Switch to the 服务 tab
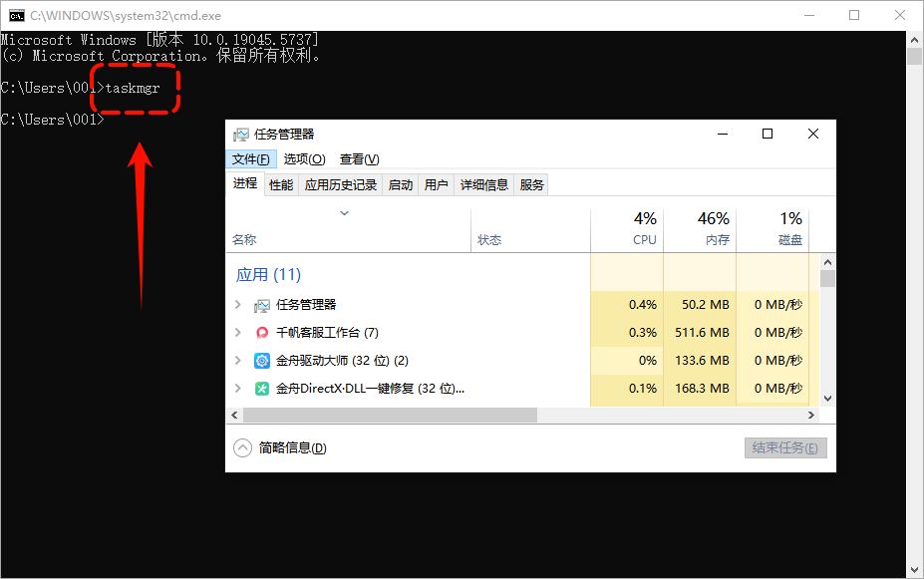Image resolution: width=924 pixels, height=579 pixels. coord(531,185)
